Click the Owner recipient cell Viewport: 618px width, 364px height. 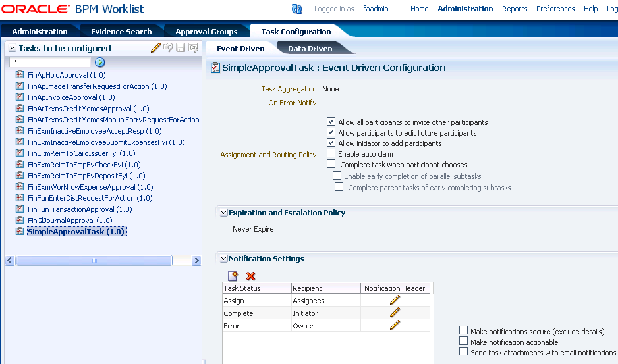326,326
